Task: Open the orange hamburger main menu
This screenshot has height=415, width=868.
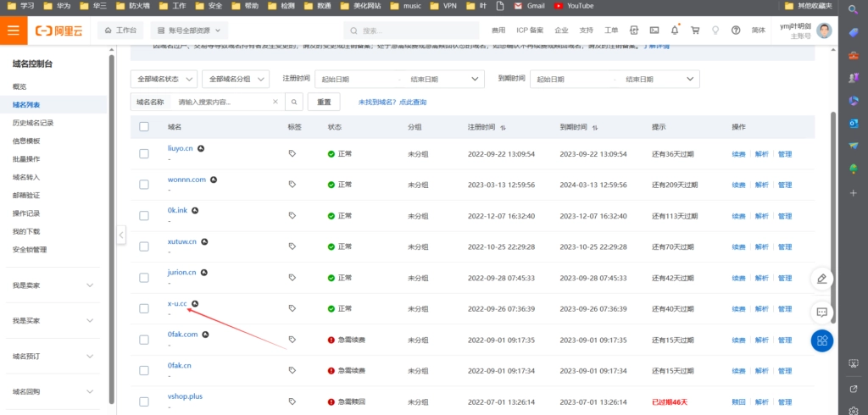Action: click(x=14, y=30)
